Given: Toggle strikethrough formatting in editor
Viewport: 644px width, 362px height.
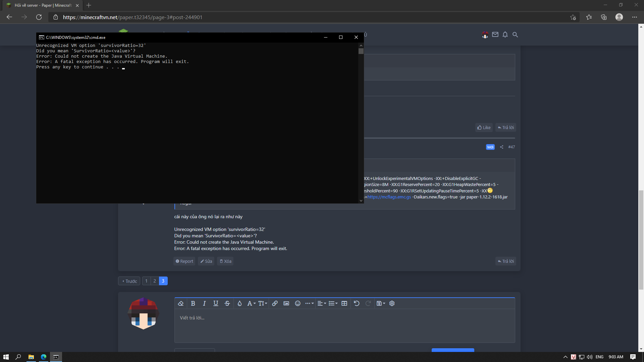Looking at the screenshot, I should point(227,303).
